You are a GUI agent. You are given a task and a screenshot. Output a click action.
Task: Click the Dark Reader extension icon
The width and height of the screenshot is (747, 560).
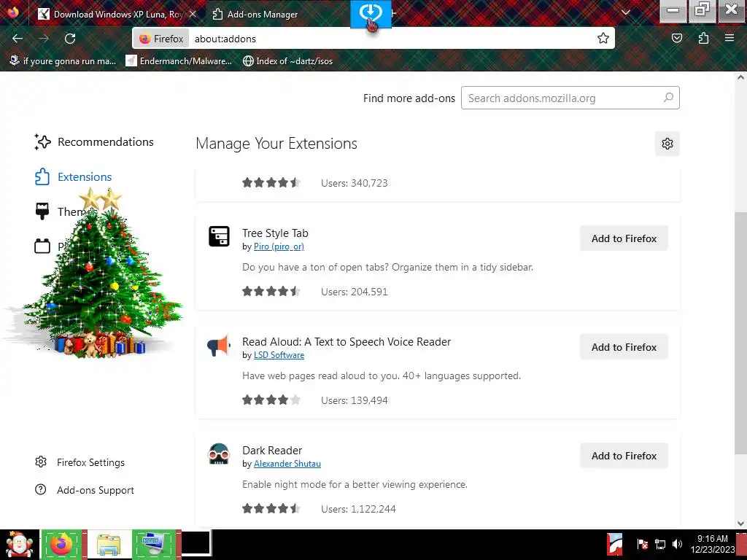(x=219, y=454)
